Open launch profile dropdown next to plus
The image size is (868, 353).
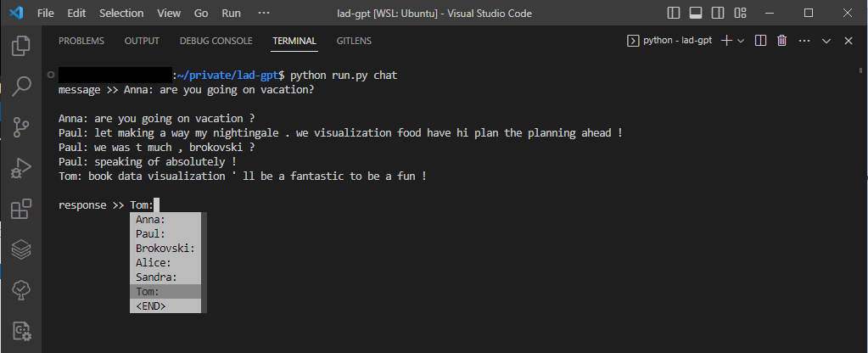[x=741, y=41]
